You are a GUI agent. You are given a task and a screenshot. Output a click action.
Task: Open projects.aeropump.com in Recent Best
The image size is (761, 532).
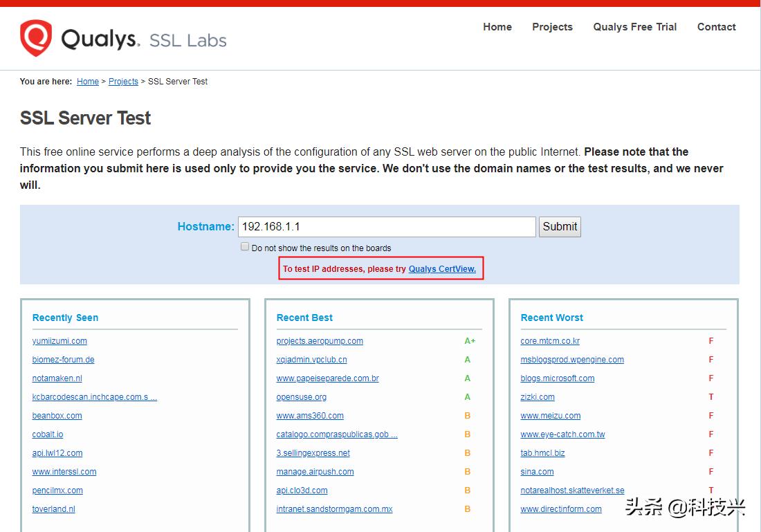click(320, 341)
